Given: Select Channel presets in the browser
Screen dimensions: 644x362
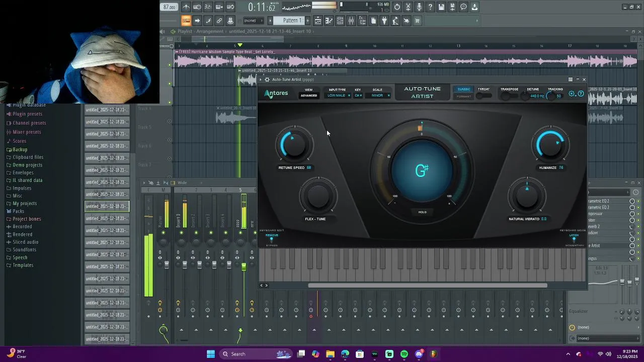Looking at the screenshot, I should click(x=29, y=123).
